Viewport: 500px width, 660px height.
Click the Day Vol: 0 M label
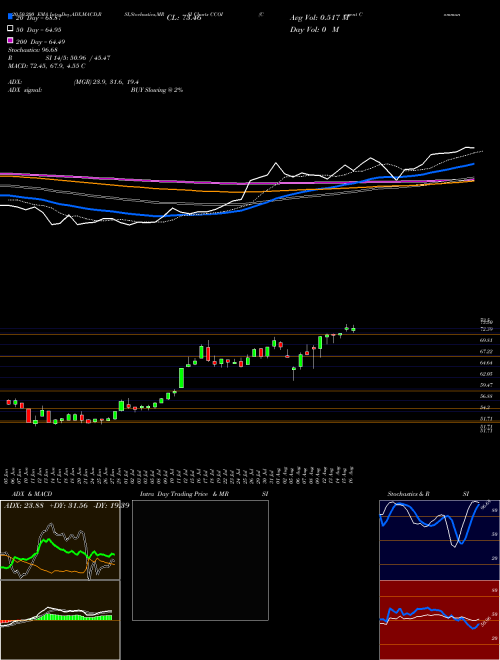[x=314, y=29]
